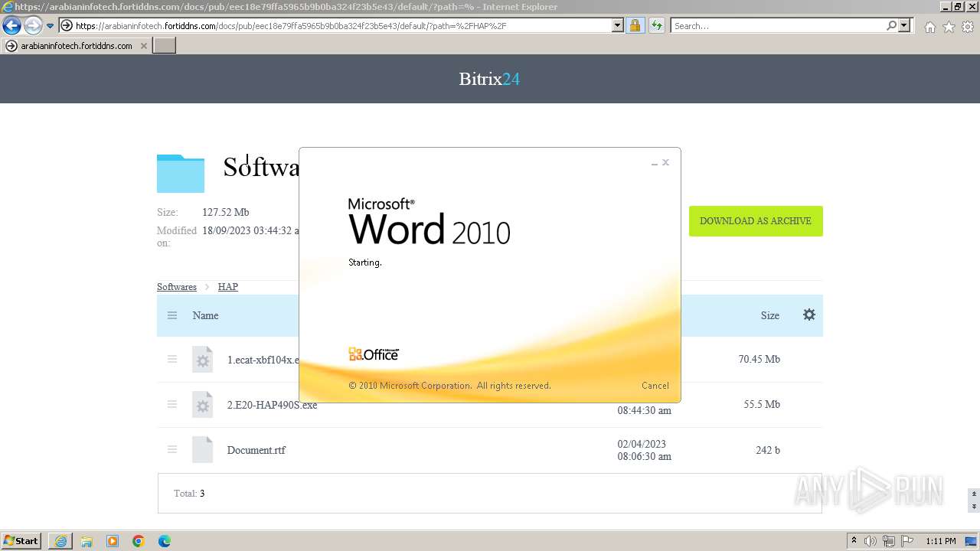Open the Favorites star icon
Image resolution: width=980 pixels, height=551 pixels.
tap(949, 27)
